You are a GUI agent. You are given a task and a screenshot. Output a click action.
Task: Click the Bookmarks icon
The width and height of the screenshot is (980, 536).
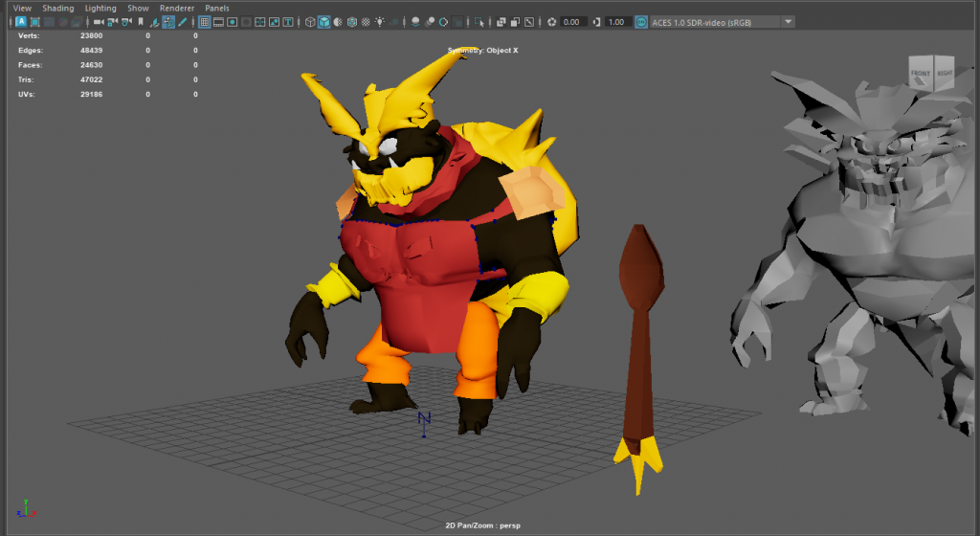tap(141, 22)
